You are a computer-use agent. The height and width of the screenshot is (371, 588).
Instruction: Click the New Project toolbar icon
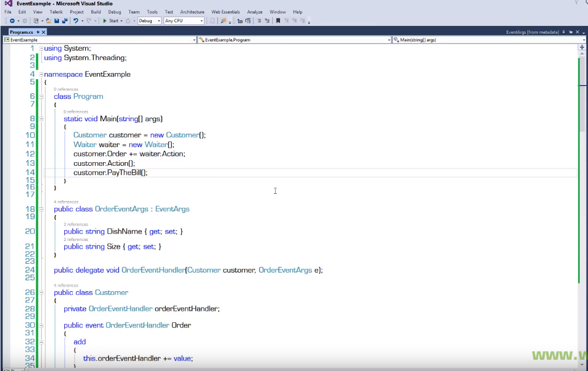pos(36,21)
